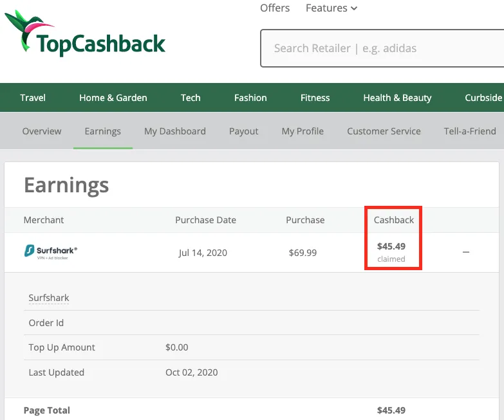504x420 pixels.
Task: Click the Purchase column header
Action: pyautogui.click(x=305, y=220)
